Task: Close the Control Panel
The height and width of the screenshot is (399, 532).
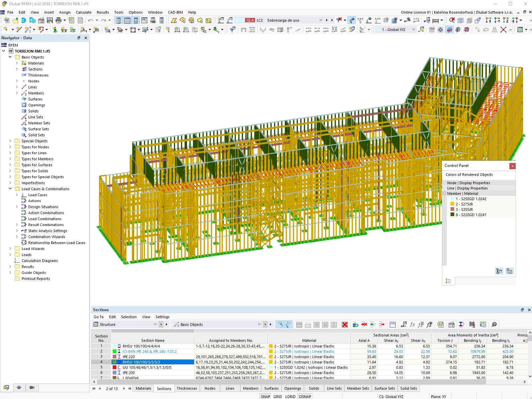Action: coord(512,166)
